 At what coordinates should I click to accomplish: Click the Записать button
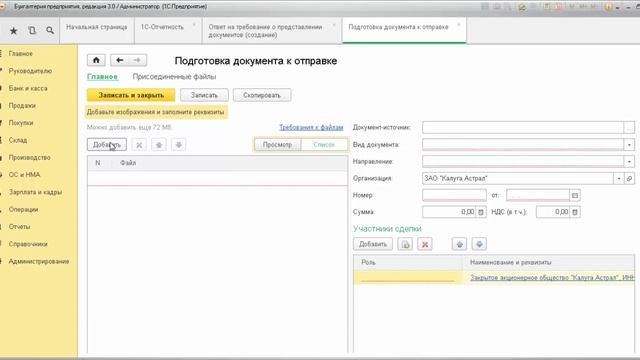tap(204, 95)
